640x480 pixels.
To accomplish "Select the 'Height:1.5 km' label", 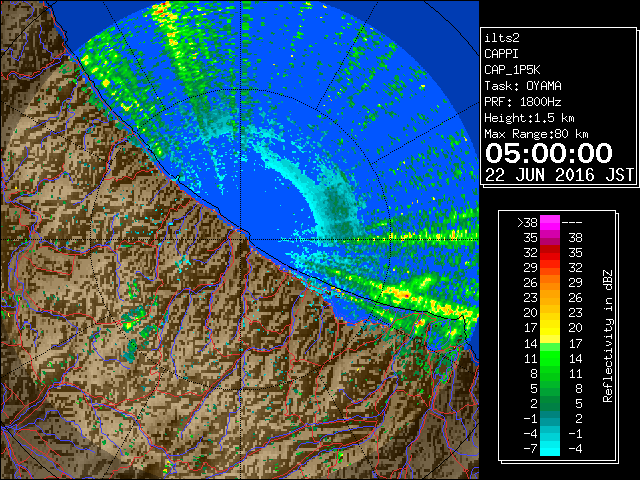I will click(x=529, y=118).
